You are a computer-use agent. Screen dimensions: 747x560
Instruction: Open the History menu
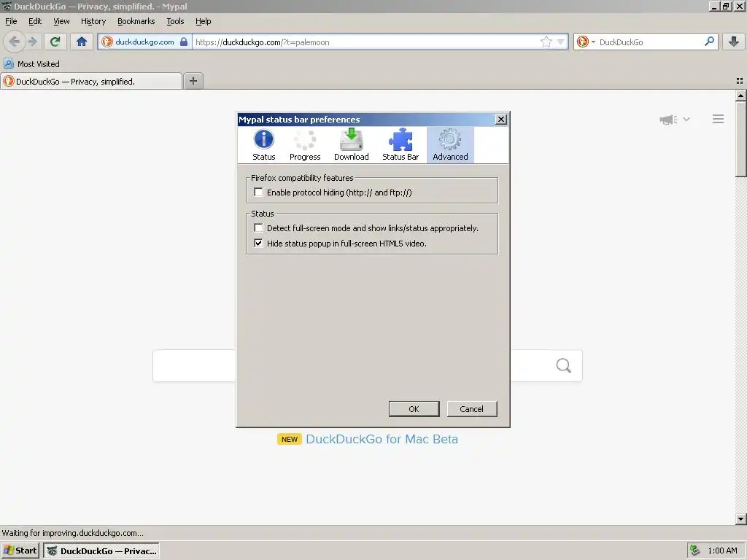tap(93, 21)
